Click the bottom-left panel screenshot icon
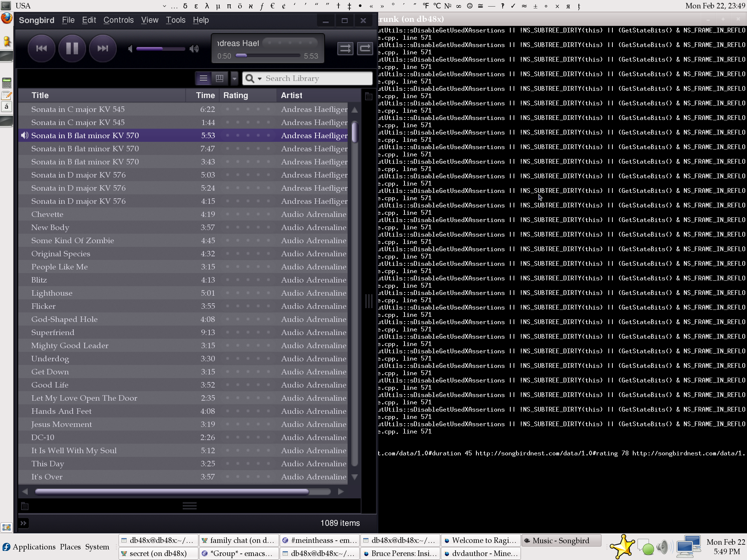 [x=7, y=527]
